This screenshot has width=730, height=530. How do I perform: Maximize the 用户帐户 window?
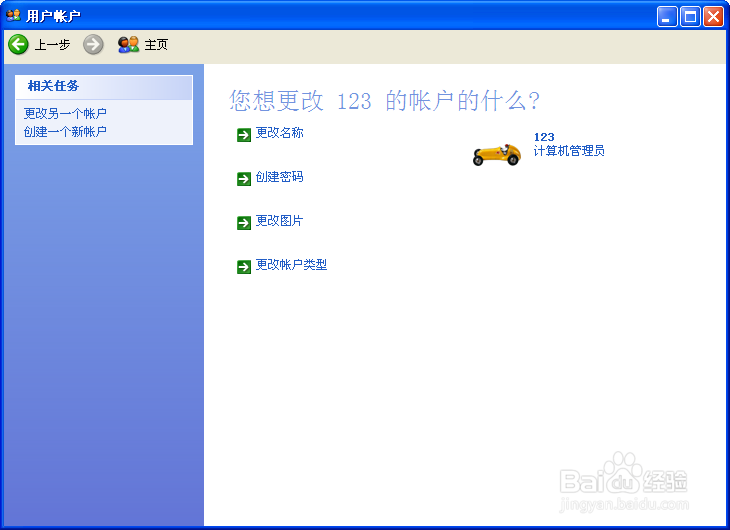[x=690, y=17]
